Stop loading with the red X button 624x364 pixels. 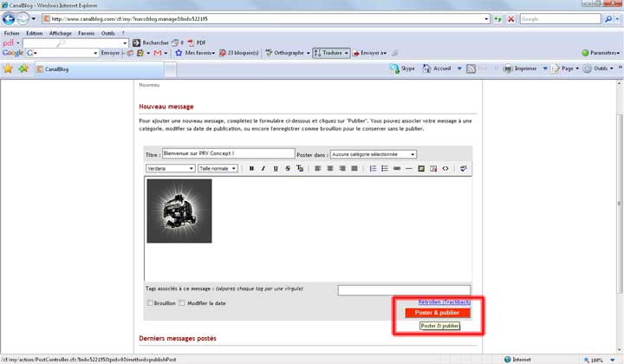click(511, 19)
